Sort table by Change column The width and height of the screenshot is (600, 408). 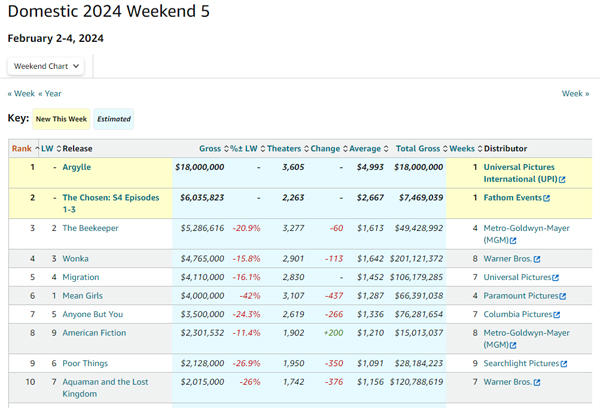(x=329, y=149)
